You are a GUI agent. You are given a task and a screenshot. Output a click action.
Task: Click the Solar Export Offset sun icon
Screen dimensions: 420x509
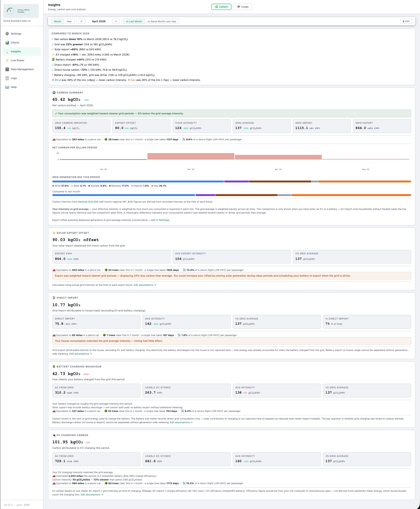tap(54, 233)
